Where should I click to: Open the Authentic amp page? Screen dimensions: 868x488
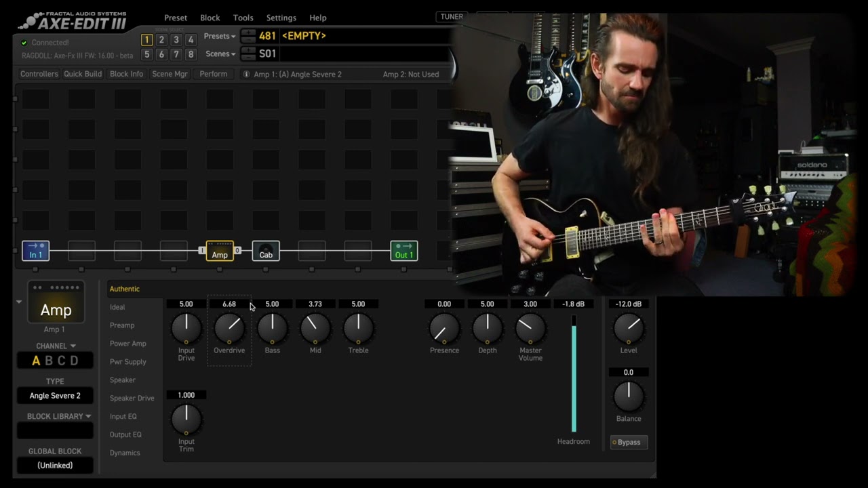point(125,289)
